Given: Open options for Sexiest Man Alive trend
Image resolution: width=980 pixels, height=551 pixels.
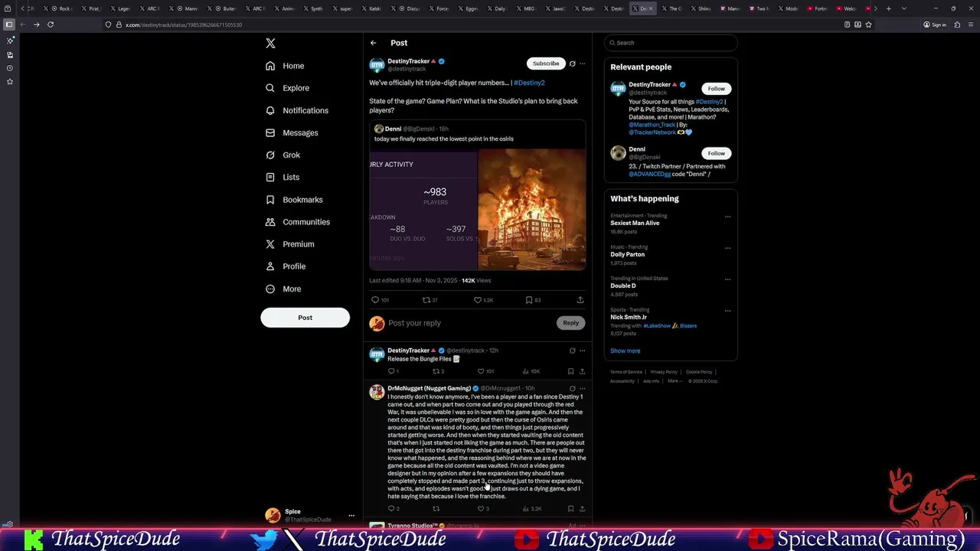Looking at the screenshot, I should click(727, 217).
